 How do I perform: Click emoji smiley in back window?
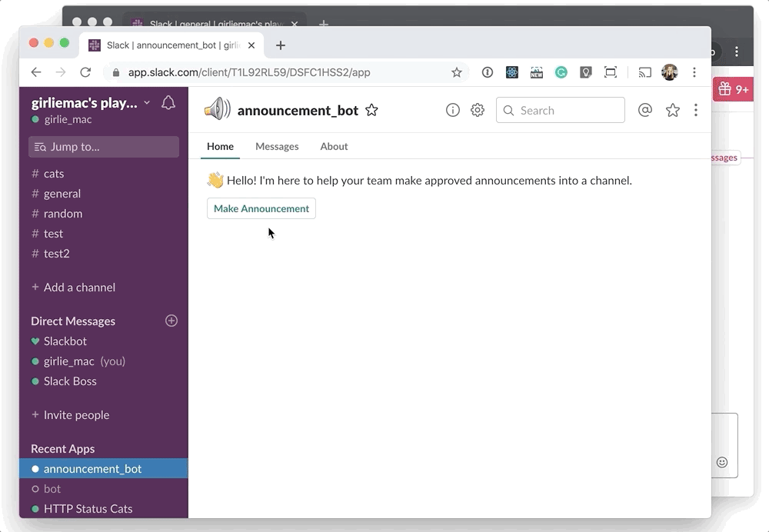pos(722,462)
